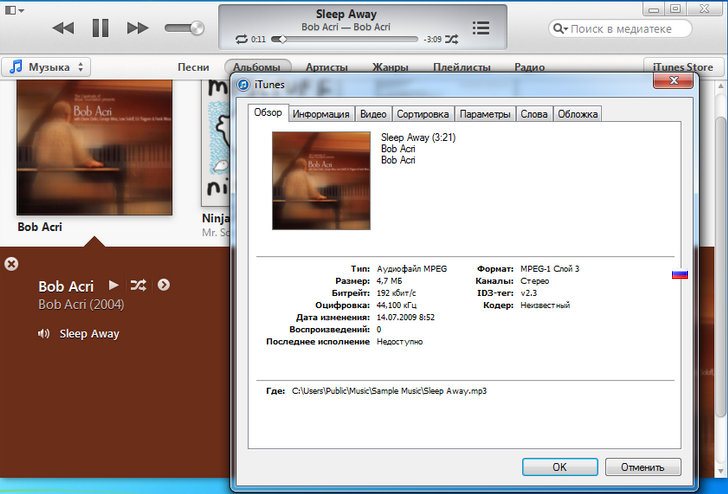Click the 4,7 МБ size value
This screenshot has height=494, width=728.
[x=389, y=281]
